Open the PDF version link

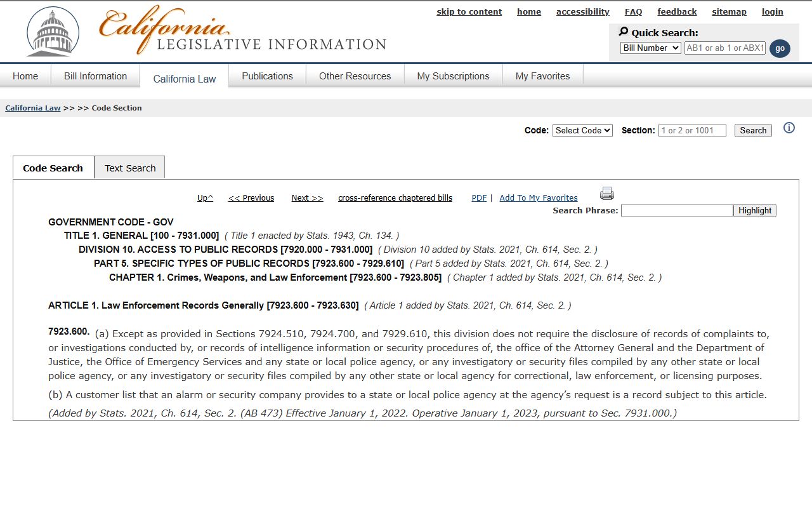coord(479,198)
